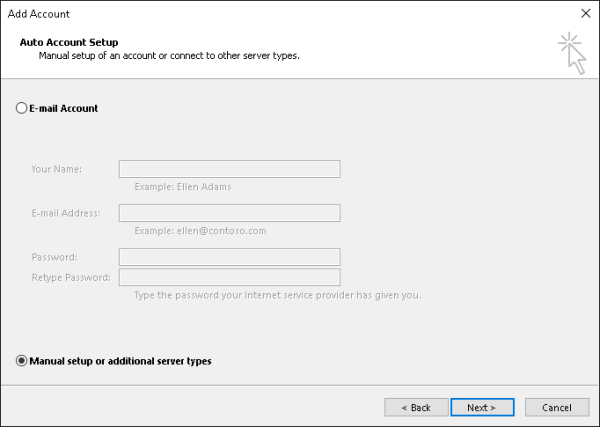Click the 'E-mail Address:' label
The height and width of the screenshot is (427, 600).
click(66, 213)
